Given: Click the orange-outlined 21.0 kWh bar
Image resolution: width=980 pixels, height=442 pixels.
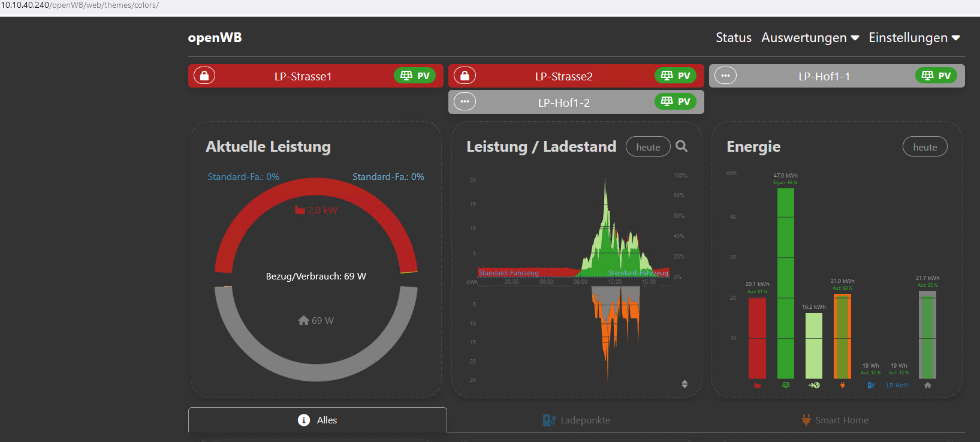Looking at the screenshot, I should (x=843, y=336).
